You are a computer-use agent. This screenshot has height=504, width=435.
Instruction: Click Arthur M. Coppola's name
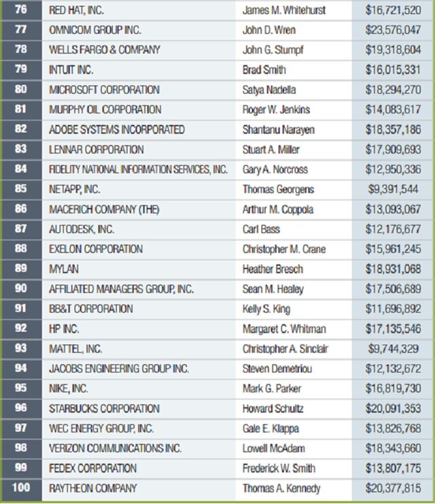coord(279,209)
